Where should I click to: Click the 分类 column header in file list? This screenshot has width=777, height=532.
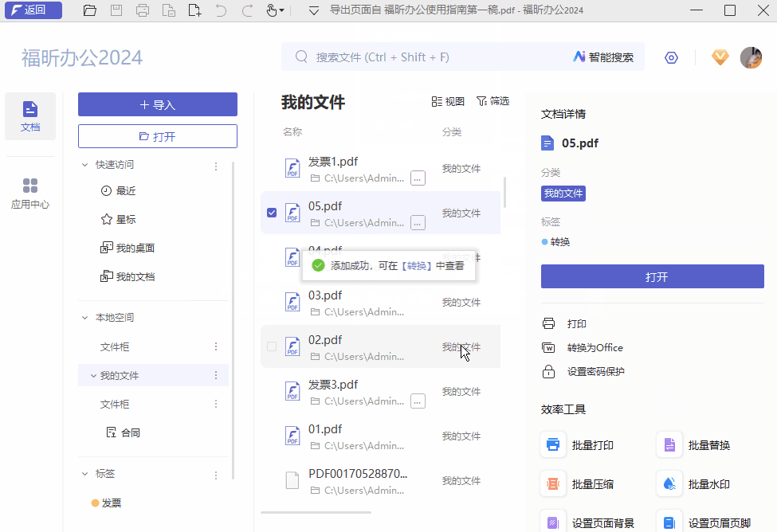[x=451, y=131]
